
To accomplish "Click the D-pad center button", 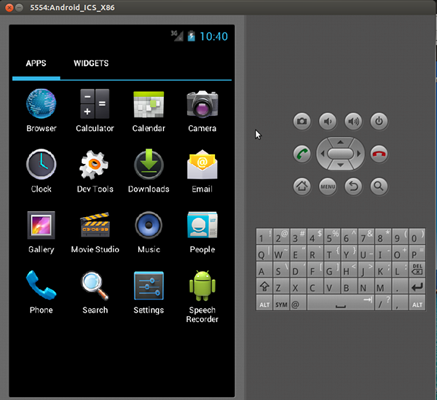I will tap(340, 154).
